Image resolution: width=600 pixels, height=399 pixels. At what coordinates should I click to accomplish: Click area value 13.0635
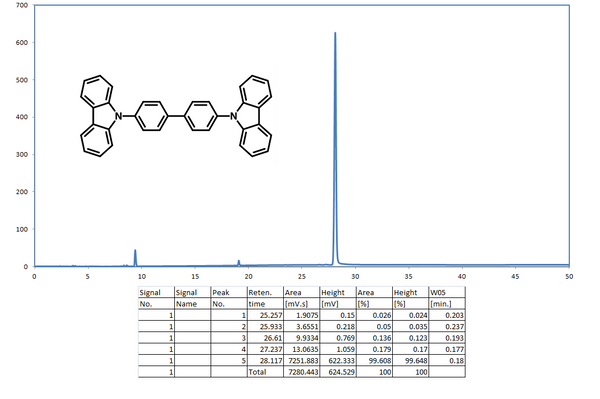pos(305,349)
